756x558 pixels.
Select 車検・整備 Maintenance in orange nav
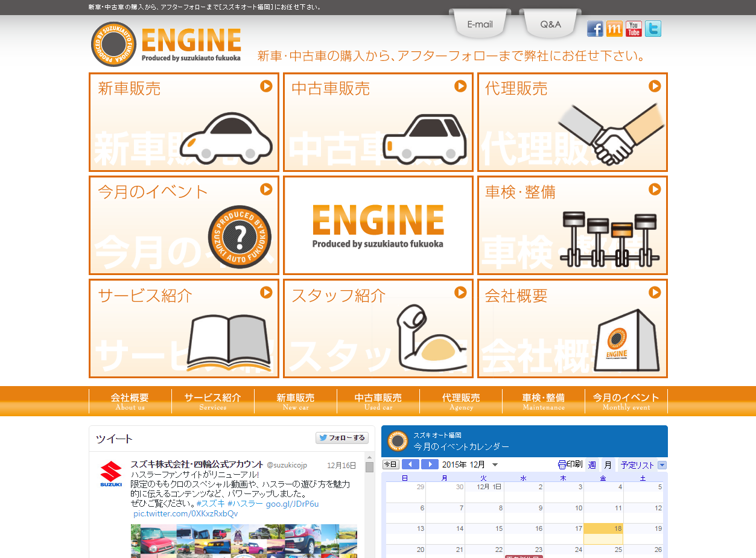pos(544,401)
